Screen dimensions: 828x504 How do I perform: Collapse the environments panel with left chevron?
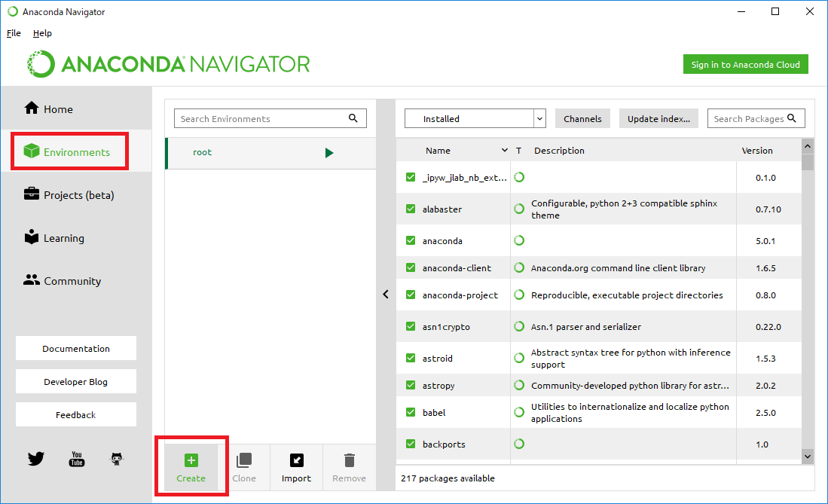point(386,295)
